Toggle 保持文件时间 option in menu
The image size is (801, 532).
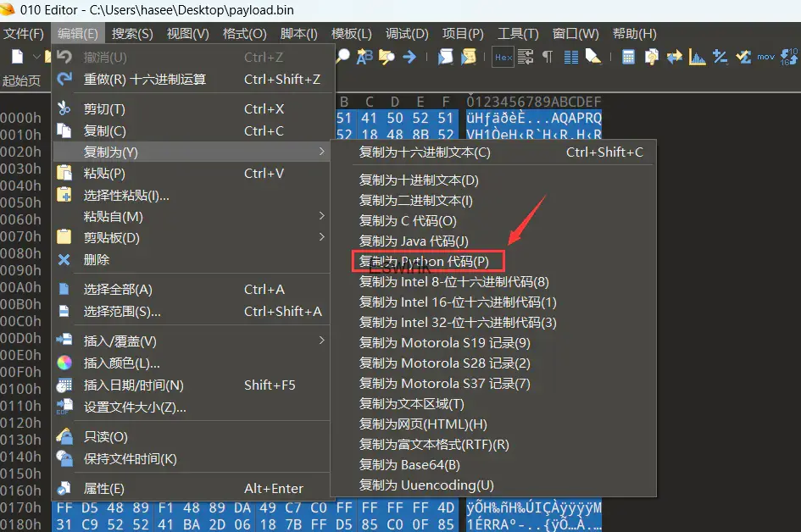(130, 459)
